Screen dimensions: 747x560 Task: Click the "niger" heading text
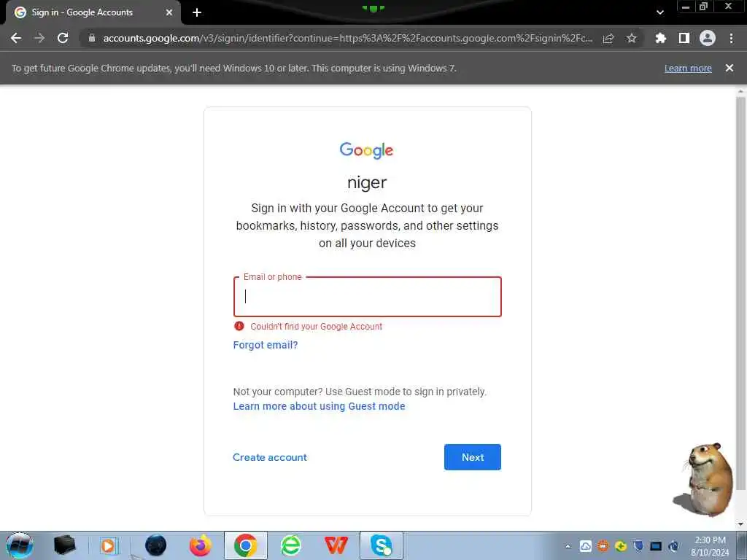click(x=367, y=182)
